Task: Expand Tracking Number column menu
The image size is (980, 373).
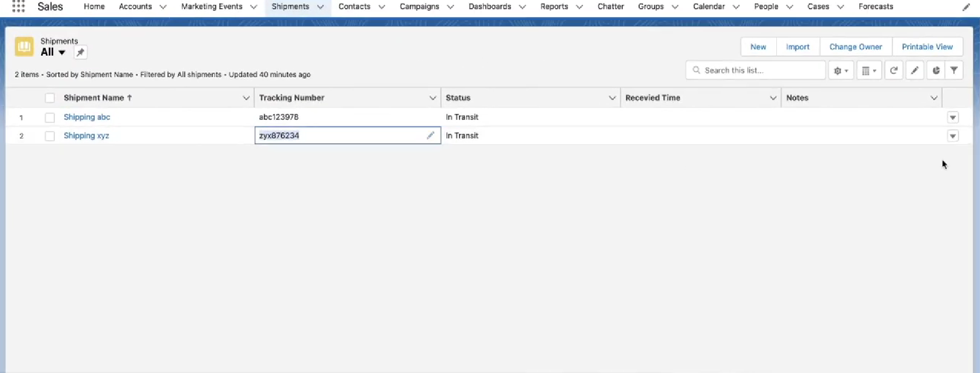Action: click(x=432, y=98)
